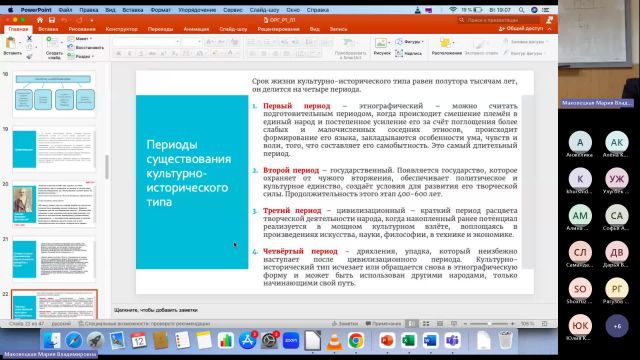The height and width of the screenshot is (360, 640).
Task: Insert a picture with the Рисунок icon
Action: (381, 43)
